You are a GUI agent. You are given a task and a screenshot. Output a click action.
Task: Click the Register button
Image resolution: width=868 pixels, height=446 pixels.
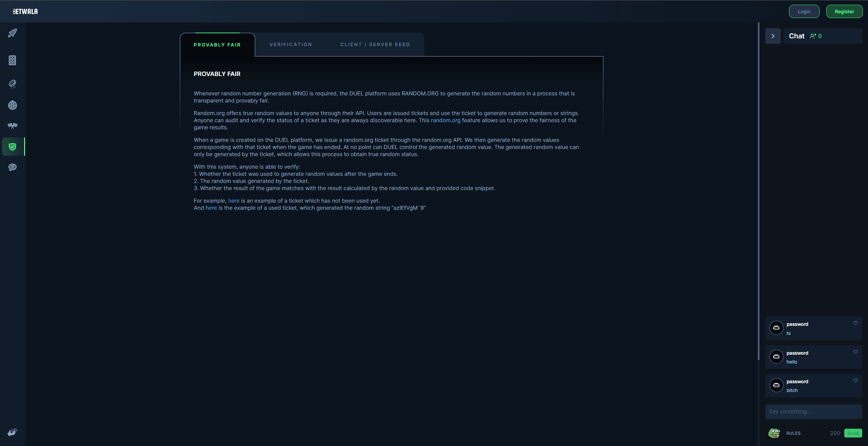[844, 12]
